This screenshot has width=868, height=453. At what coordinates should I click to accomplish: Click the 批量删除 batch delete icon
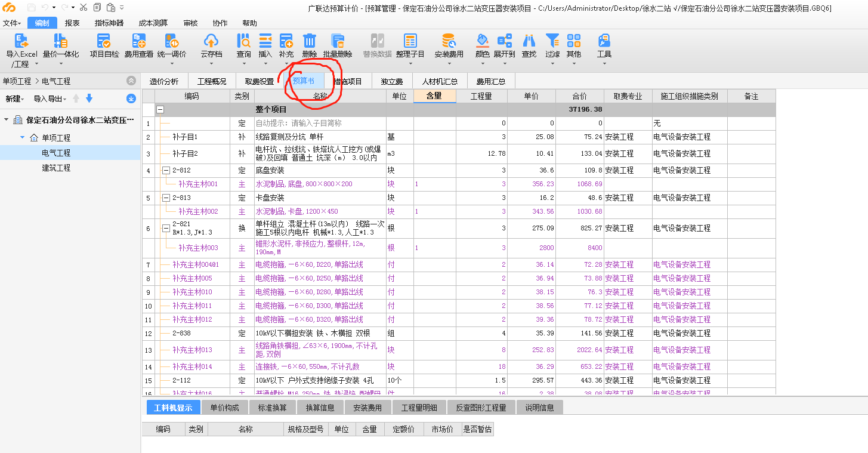338,41
